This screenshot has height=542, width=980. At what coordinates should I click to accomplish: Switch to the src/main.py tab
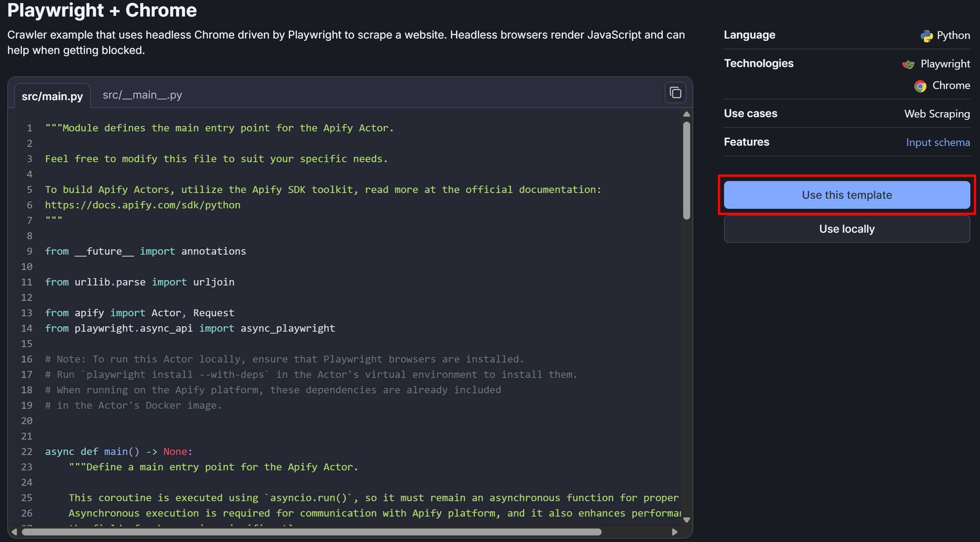point(52,96)
